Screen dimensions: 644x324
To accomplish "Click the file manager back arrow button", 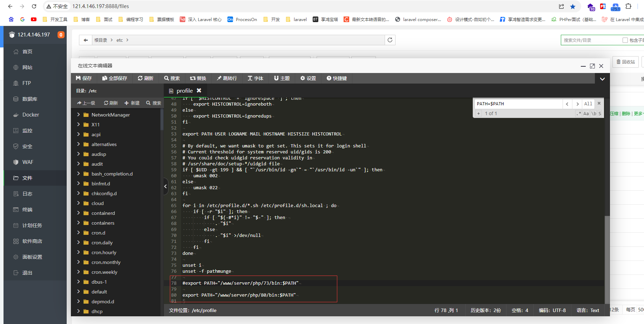I will pos(86,40).
